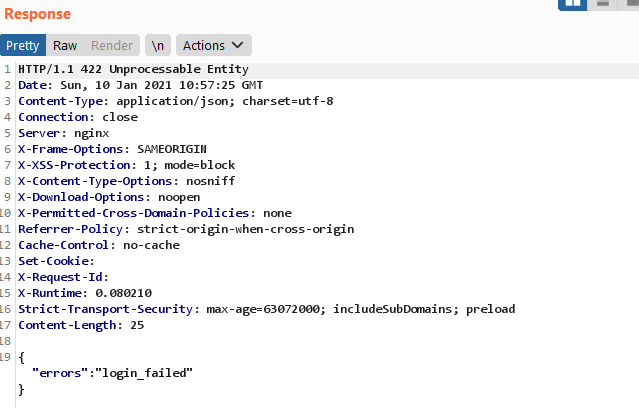Click the closing brace of JSON body
The image size is (639, 408).
[22, 389]
